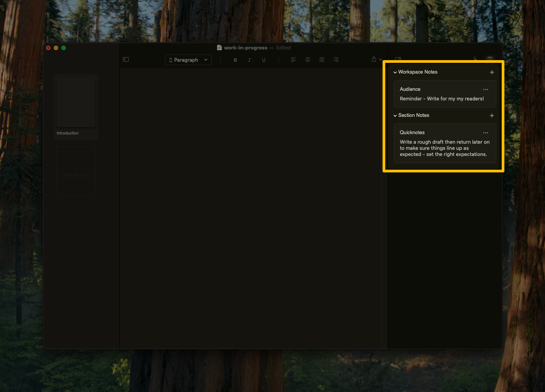Screen dimensions: 545x392
Task: Toggle the left sidebar visibility
Action: tap(126, 59)
